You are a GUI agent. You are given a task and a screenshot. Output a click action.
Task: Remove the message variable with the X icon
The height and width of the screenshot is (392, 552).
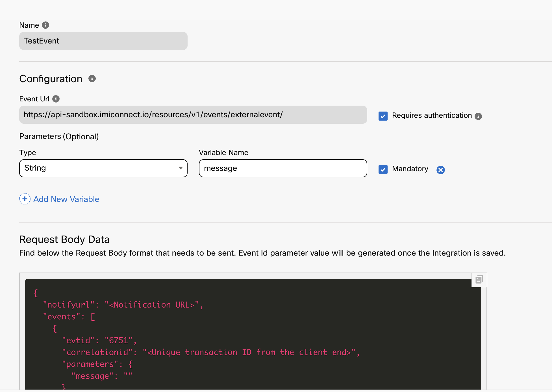pyautogui.click(x=440, y=170)
